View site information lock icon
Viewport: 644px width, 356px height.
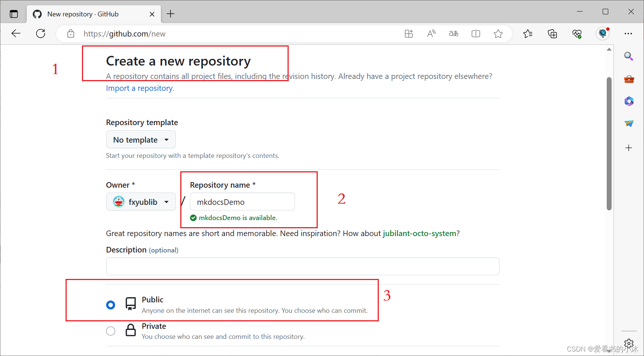pos(71,34)
